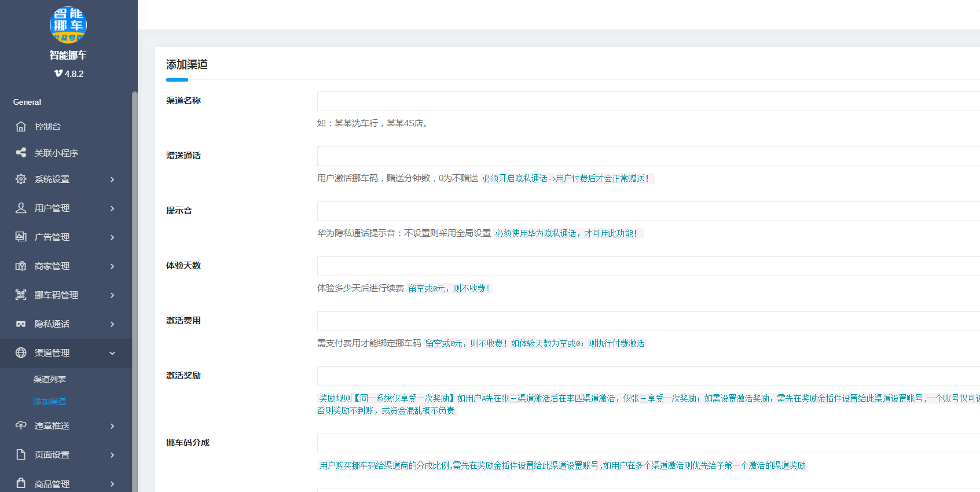Click the General sidebar section label

tap(27, 102)
